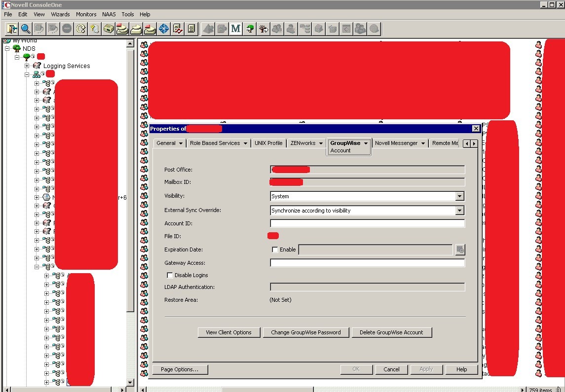This screenshot has height=392, width=565.
Task: Click the 759 items status text
Action: tap(540, 390)
